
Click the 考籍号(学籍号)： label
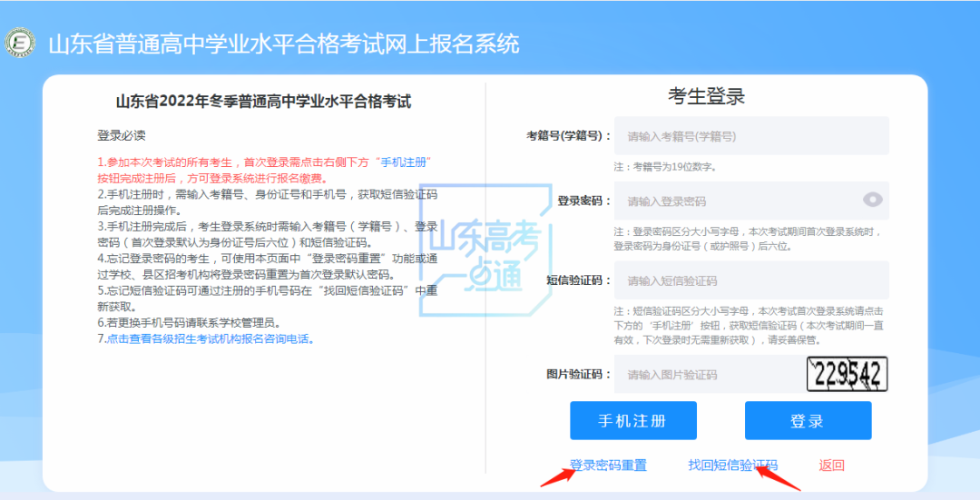(x=569, y=135)
